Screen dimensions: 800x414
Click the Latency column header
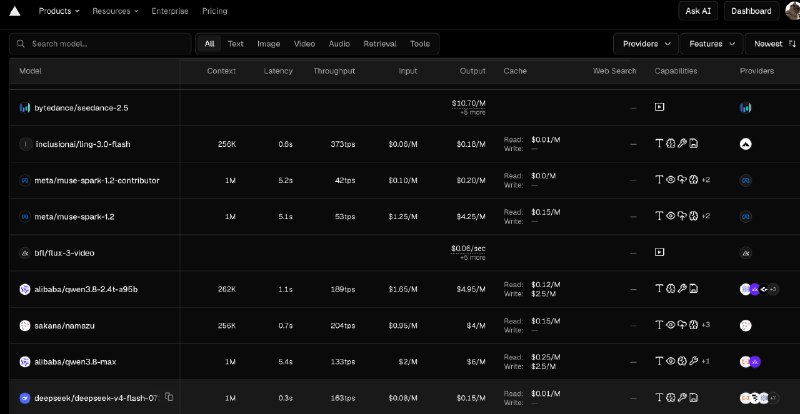coord(278,71)
